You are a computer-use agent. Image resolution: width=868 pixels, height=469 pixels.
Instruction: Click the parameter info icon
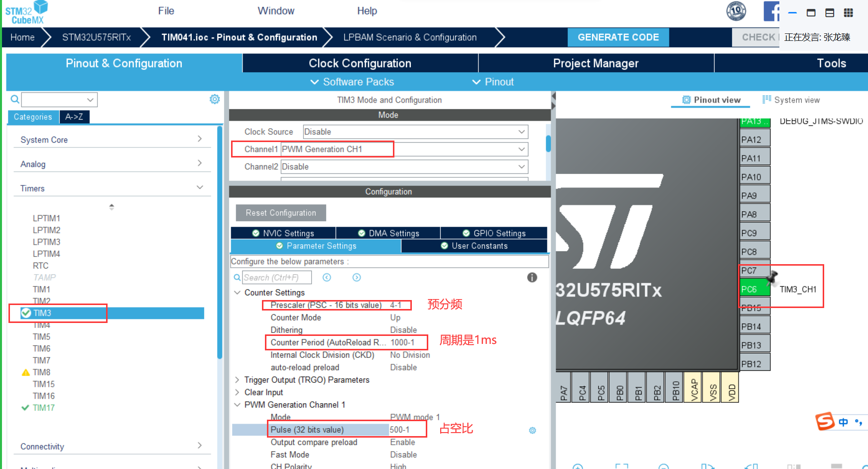point(532,278)
